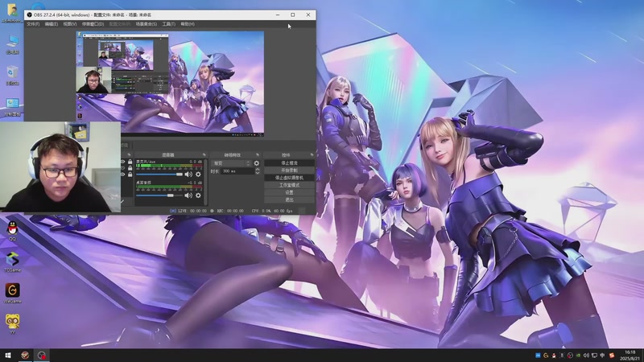Pop out the scene transitions dock
Image resolution: width=644 pixels, height=362 pixels.
(x=258, y=154)
